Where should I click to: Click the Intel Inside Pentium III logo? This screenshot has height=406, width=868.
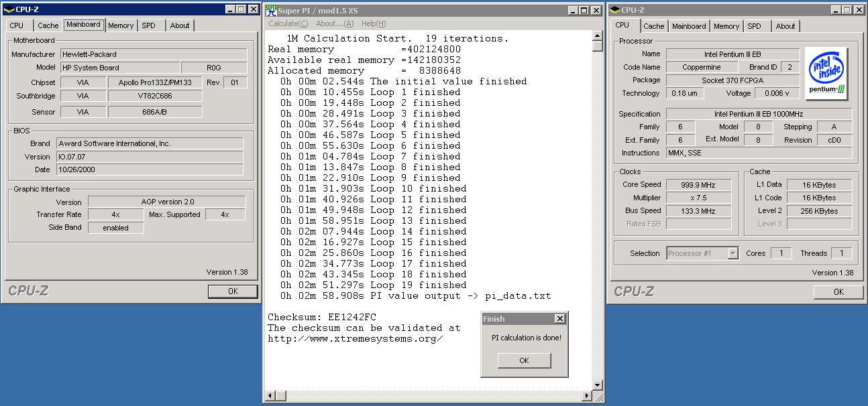pos(826,74)
